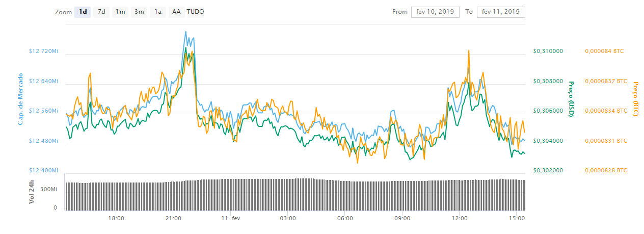644x234 pixels.
Task: Click the Zoom label
Action: pyautogui.click(x=64, y=12)
